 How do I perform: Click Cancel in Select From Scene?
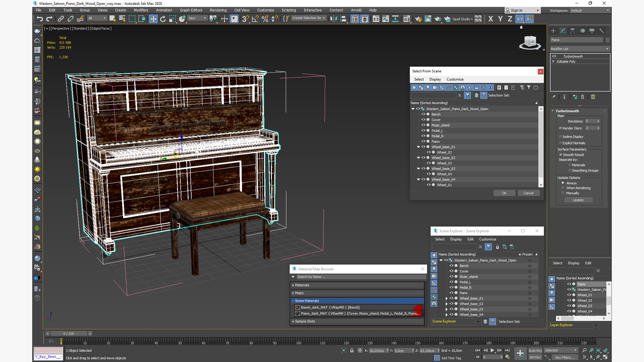point(529,193)
